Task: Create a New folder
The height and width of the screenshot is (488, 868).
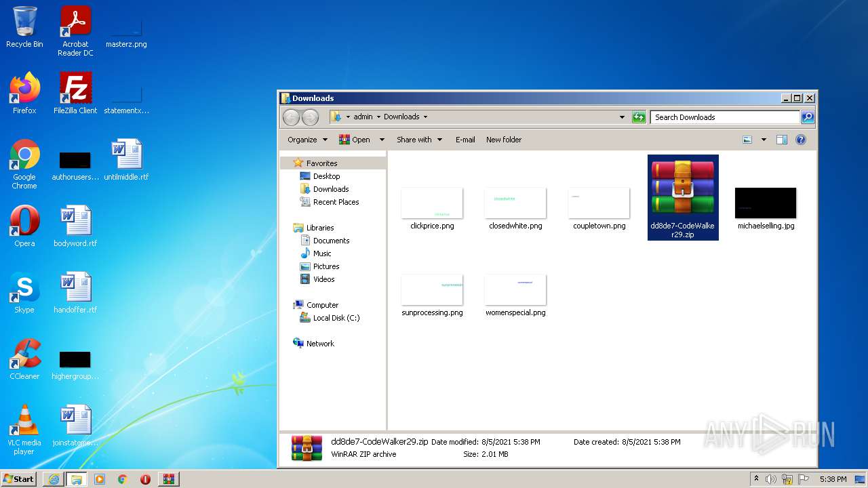Action: (x=504, y=140)
